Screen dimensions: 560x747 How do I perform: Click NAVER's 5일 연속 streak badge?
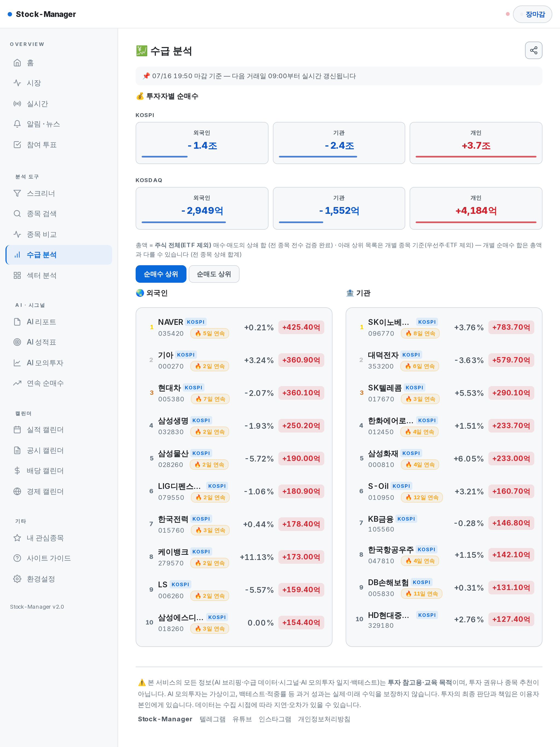coord(209,333)
